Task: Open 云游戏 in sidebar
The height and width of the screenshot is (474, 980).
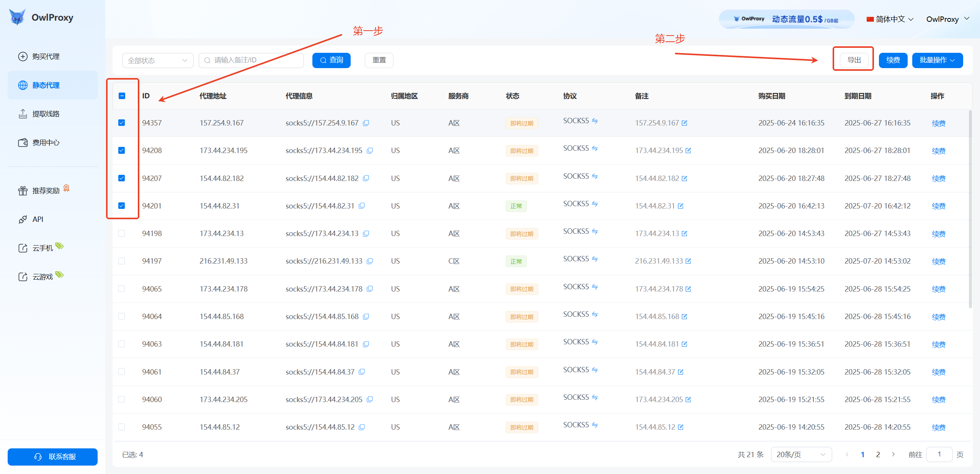Action: coord(52,277)
